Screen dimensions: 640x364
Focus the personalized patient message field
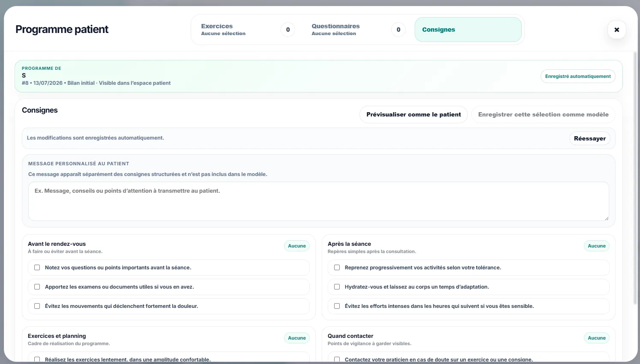point(318,201)
